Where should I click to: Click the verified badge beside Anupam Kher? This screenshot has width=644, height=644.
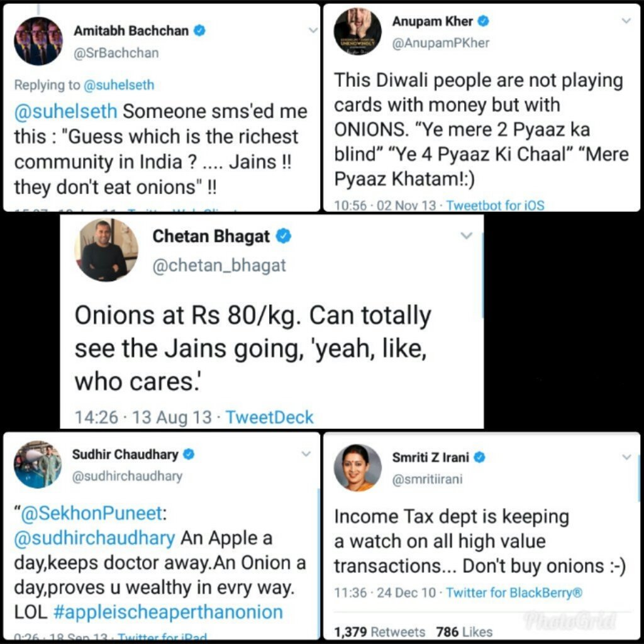point(484,21)
